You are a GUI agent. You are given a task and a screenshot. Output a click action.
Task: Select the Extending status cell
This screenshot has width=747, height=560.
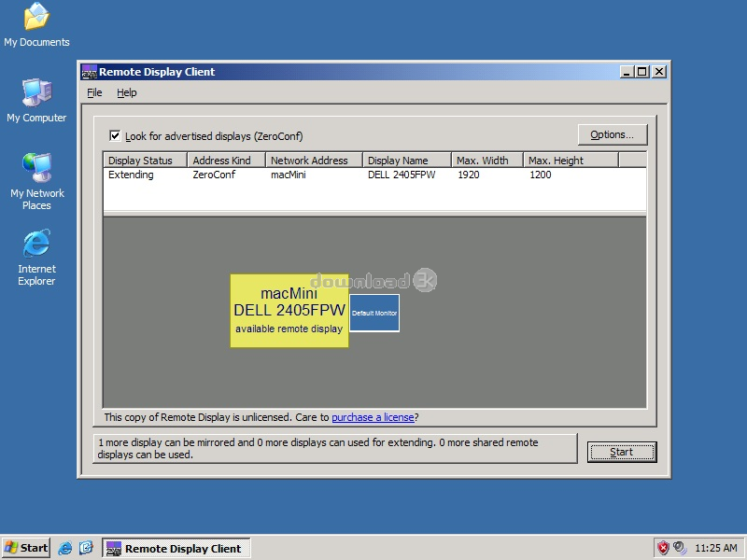[x=131, y=175]
